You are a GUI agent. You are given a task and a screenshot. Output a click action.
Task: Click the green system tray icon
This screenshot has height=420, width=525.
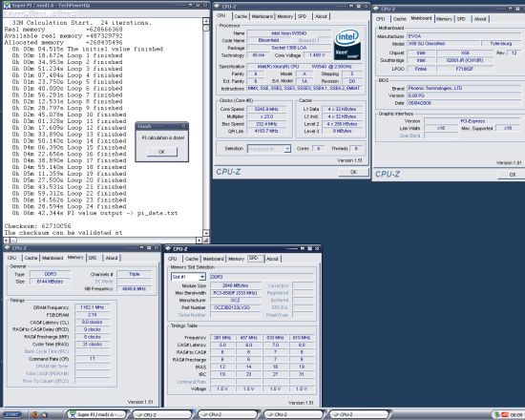point(497,414)
